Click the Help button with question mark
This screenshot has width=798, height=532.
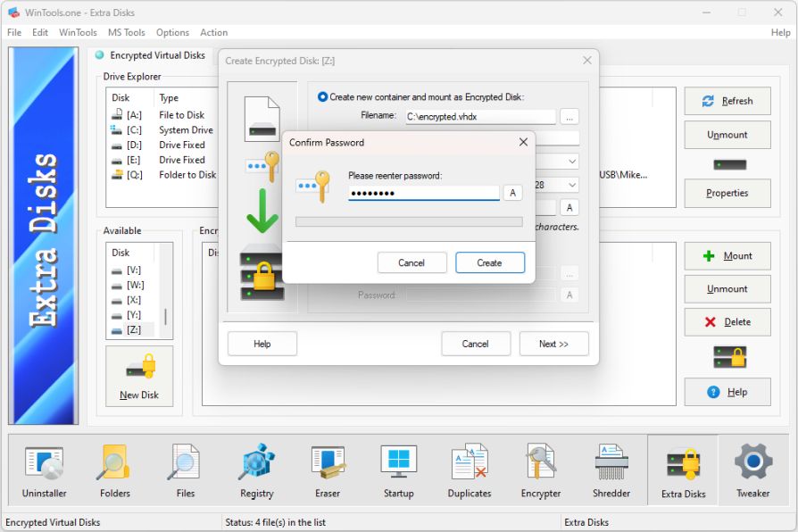point(727,392)
